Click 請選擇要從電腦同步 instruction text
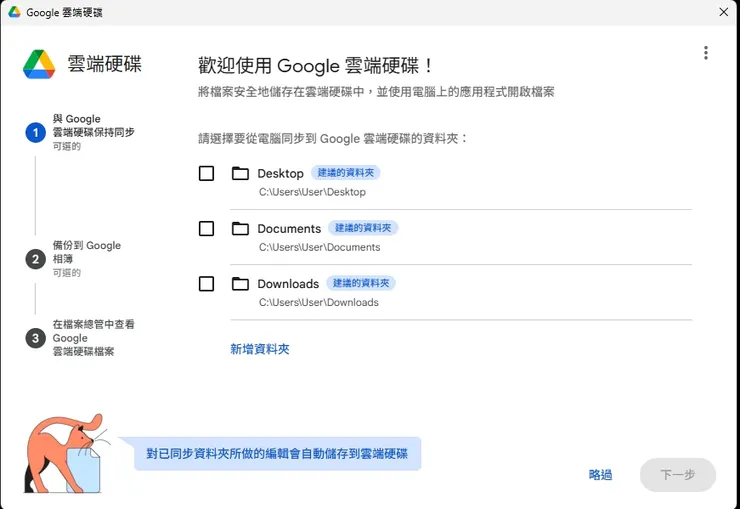The width and height of the screenshot is (740, 509). (333, 139)
